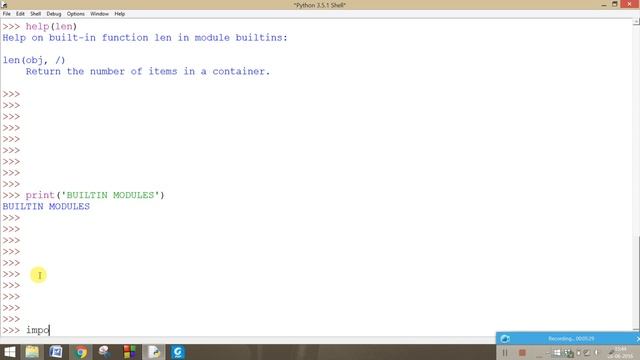
Task: Open the Shell menu
Action: tap(36, 14)
